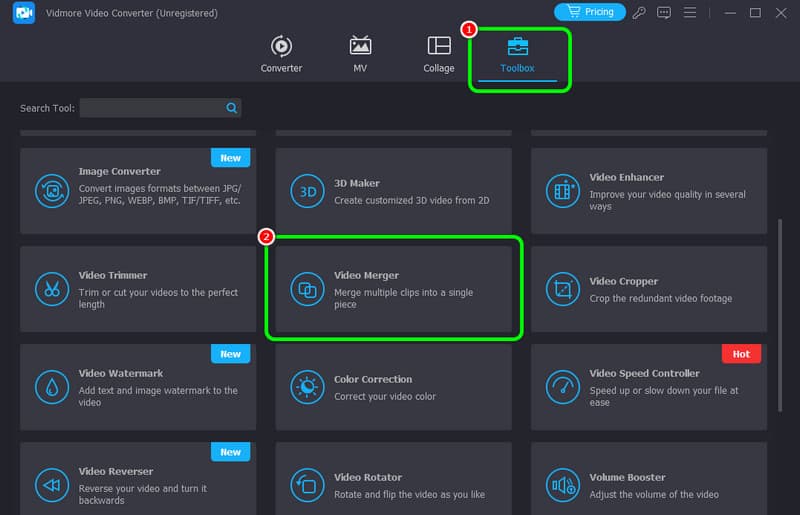Viewport: 800px width, 515px height.
Task: Open the Video Rotator icon
Action: (x=306, y=485)
